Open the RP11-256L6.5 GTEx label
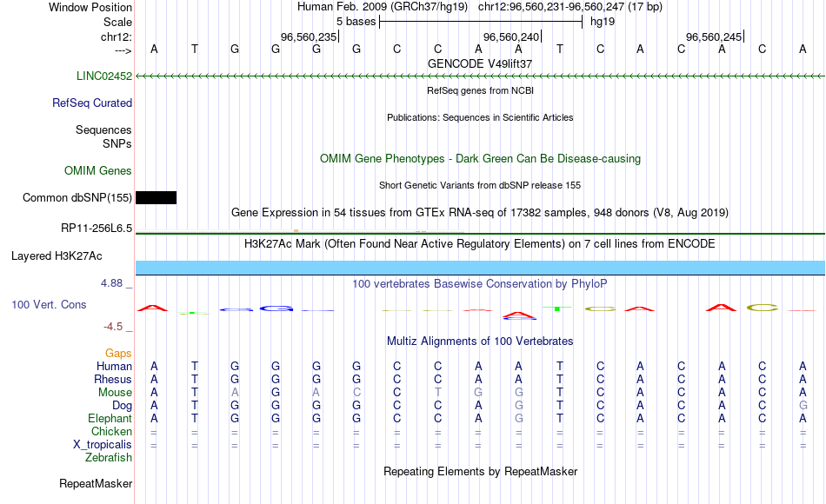 [x=97, y=228]
